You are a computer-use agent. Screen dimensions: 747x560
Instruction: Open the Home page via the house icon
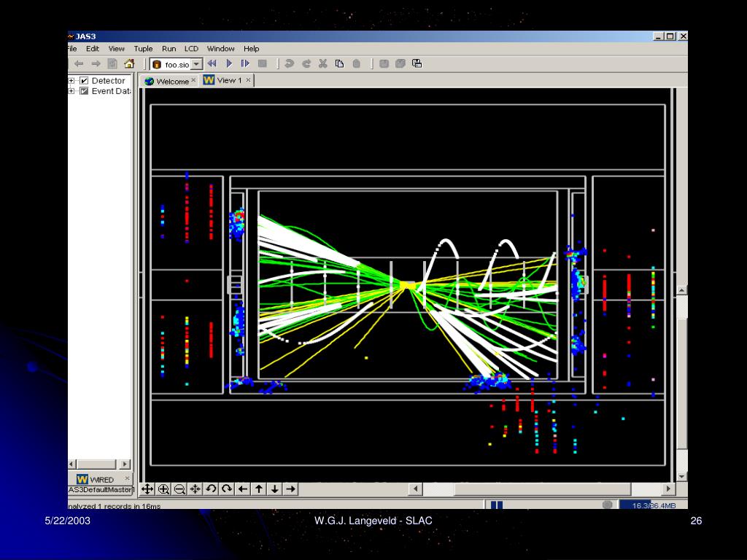(x=129, y=63)
